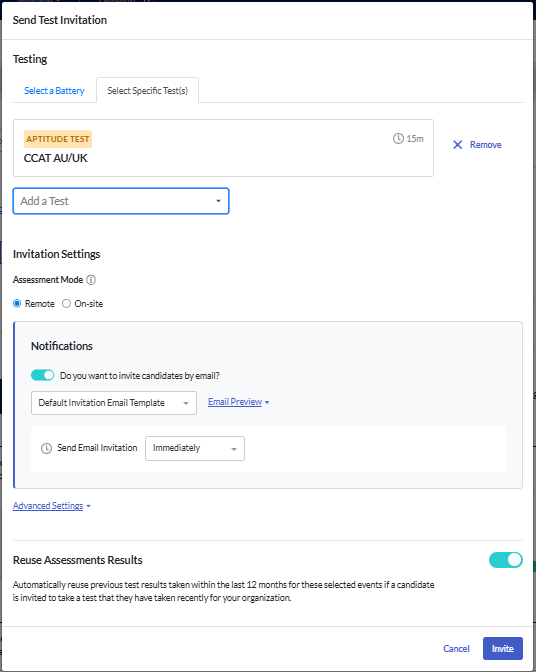Screen dimensions: 536x672
Task: Select the CCAT AU/UK test card
Action: [x=223, y=148]
